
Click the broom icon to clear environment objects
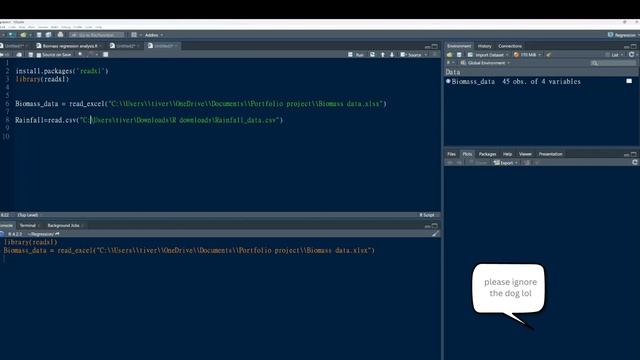548,55
